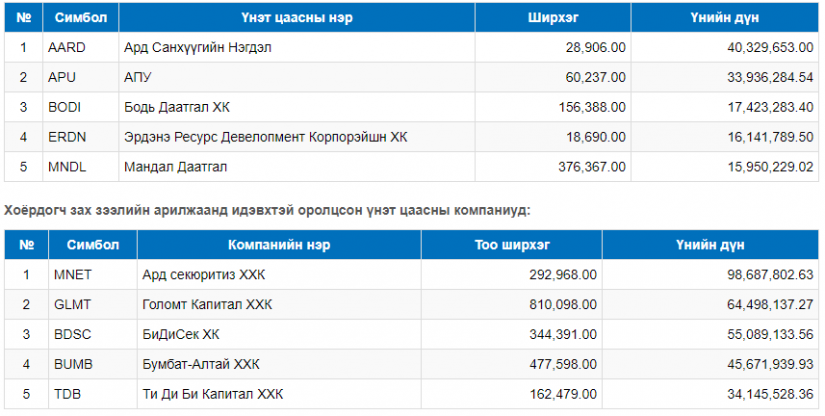Click the AARD symbol cell
The width and height of the screenshot is (825, 416).
point(81,47)
